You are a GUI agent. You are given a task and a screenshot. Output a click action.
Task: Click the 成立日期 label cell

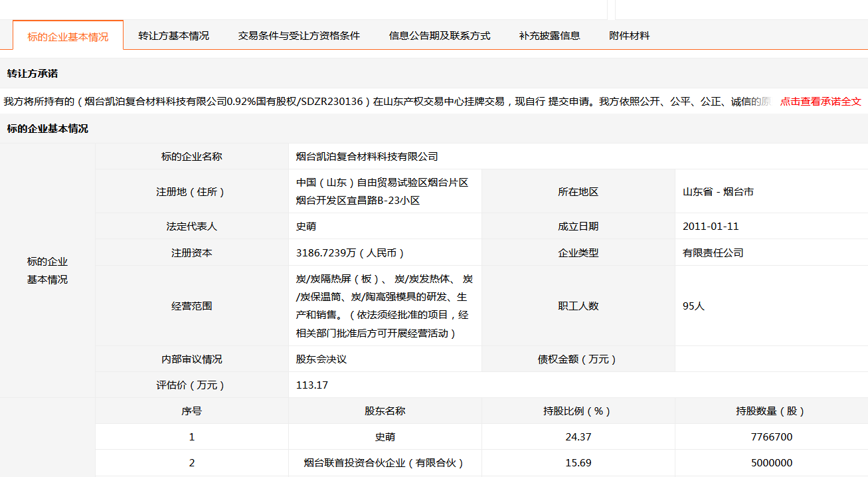pos(578,227)
